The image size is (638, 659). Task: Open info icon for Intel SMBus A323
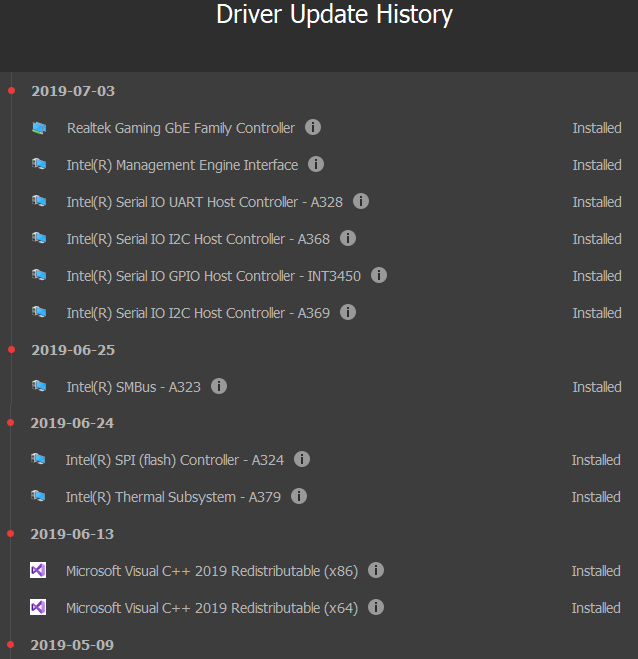[x=219, y=386]
